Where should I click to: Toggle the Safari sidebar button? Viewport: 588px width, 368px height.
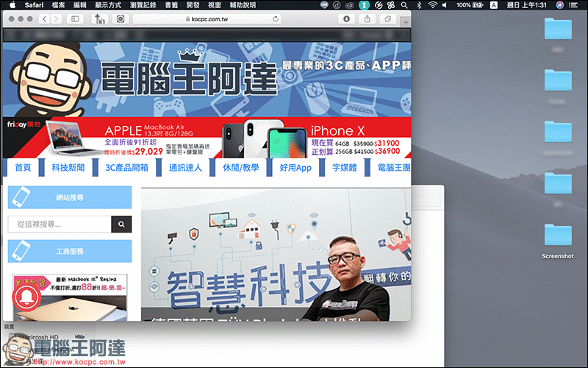pos(75,19)
